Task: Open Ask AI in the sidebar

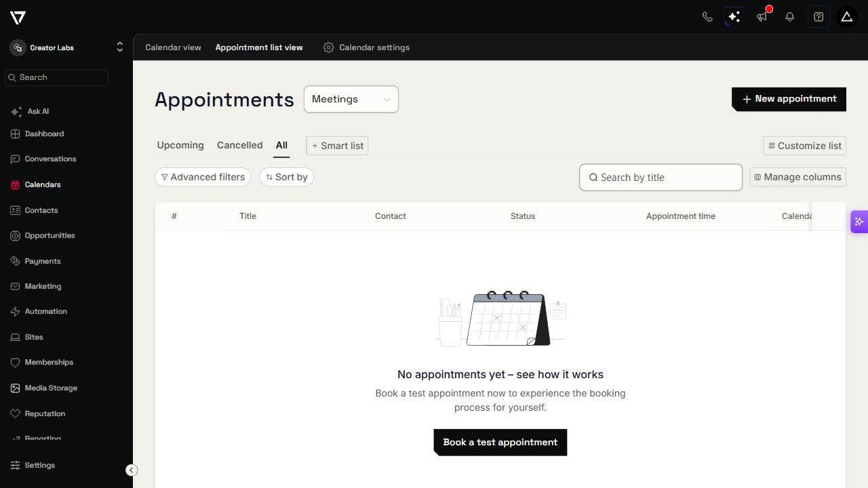Action: coord(31,111)
